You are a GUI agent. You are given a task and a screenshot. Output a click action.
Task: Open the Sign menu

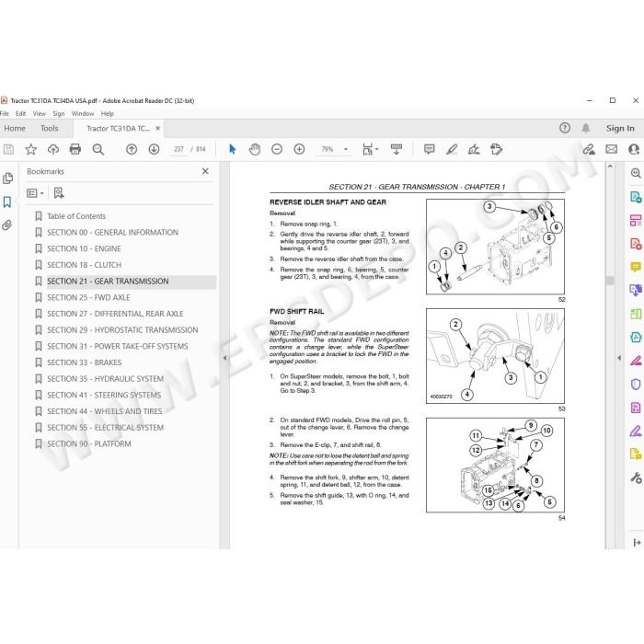click(x=58, y=114)
